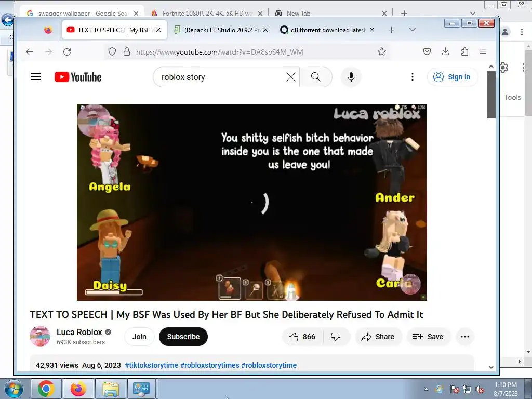Close the qBittorrent download tab
Screen dimensions: 532x399
(372, 30)
